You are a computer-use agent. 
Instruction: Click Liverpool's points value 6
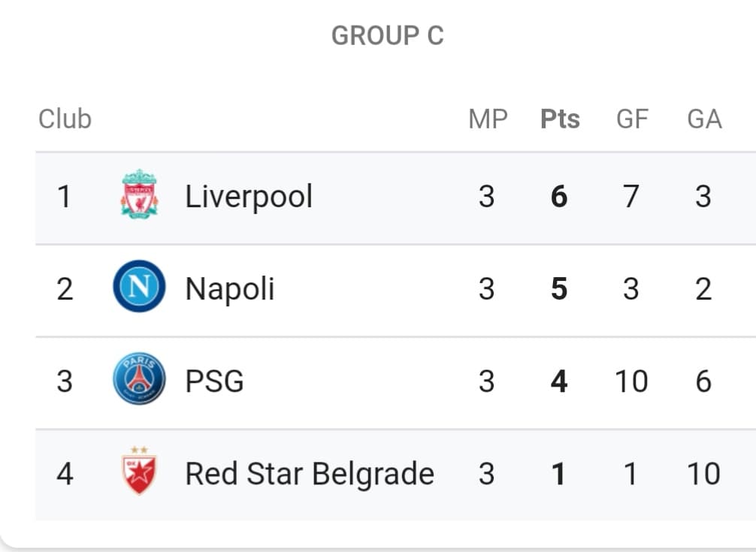(559, 197)
